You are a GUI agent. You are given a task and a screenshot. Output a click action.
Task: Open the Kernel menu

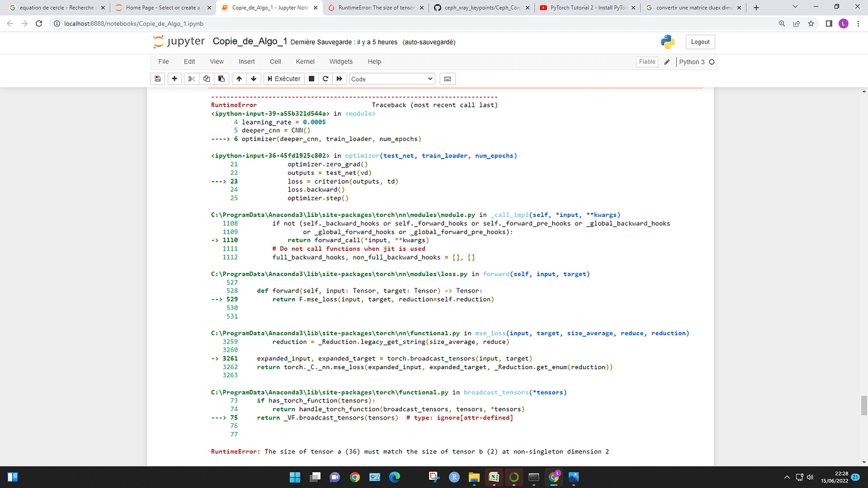click(x=305, y=62)
